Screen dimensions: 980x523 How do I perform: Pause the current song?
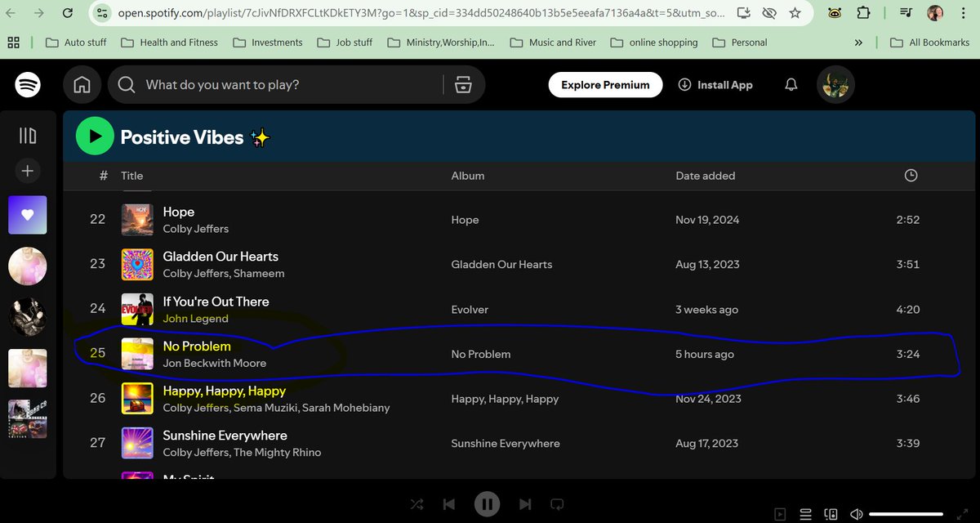[x=487, y=504]
